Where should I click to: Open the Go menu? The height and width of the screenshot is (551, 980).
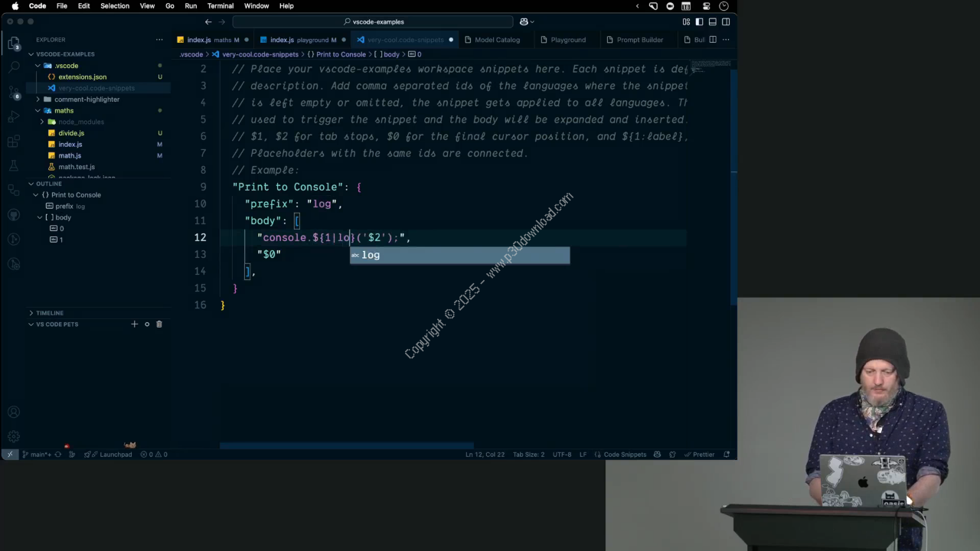pyautogui.click(x=169, y=5)
